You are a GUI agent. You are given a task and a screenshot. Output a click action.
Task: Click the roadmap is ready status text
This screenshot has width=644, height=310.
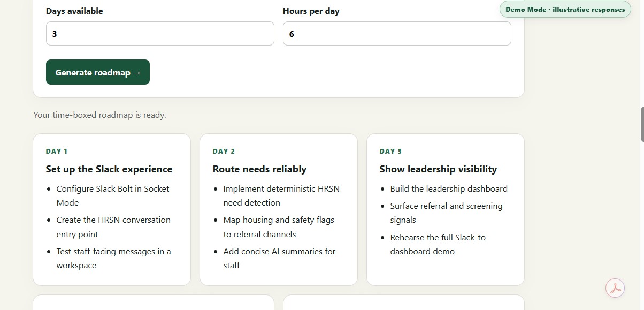99,115
